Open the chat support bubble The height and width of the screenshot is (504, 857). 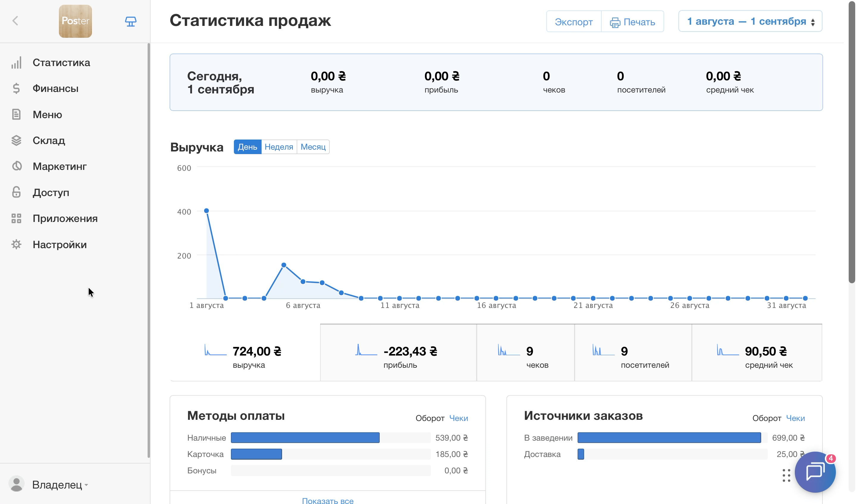pos(815,472)
